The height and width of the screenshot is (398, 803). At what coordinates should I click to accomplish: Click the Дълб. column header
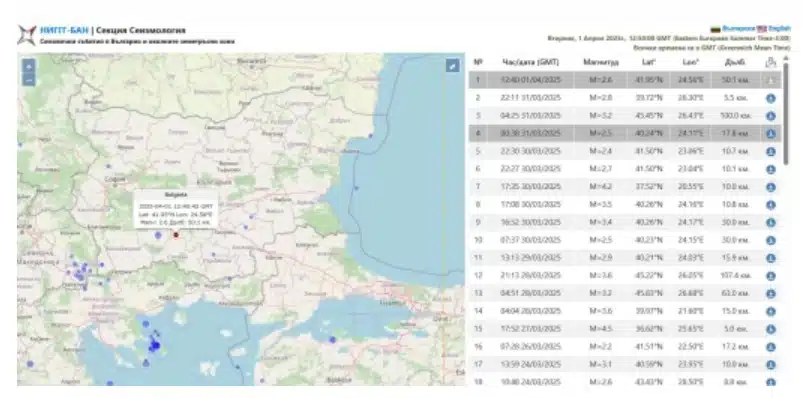coord(734,62)
